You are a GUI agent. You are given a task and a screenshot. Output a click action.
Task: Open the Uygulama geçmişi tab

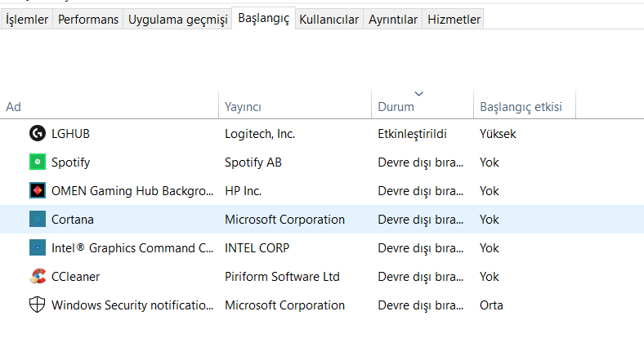click(177, 20)
